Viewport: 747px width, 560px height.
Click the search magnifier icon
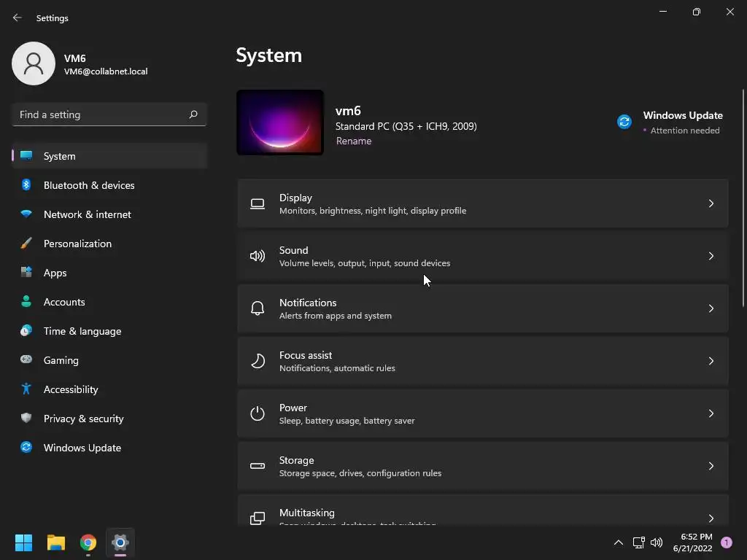click(193, 114)
